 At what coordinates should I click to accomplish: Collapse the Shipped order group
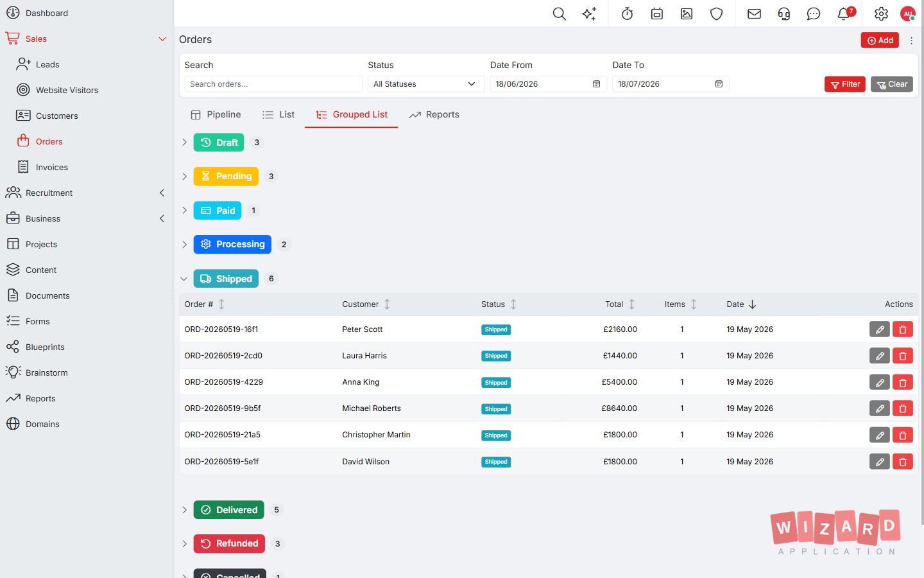(184, 279)
